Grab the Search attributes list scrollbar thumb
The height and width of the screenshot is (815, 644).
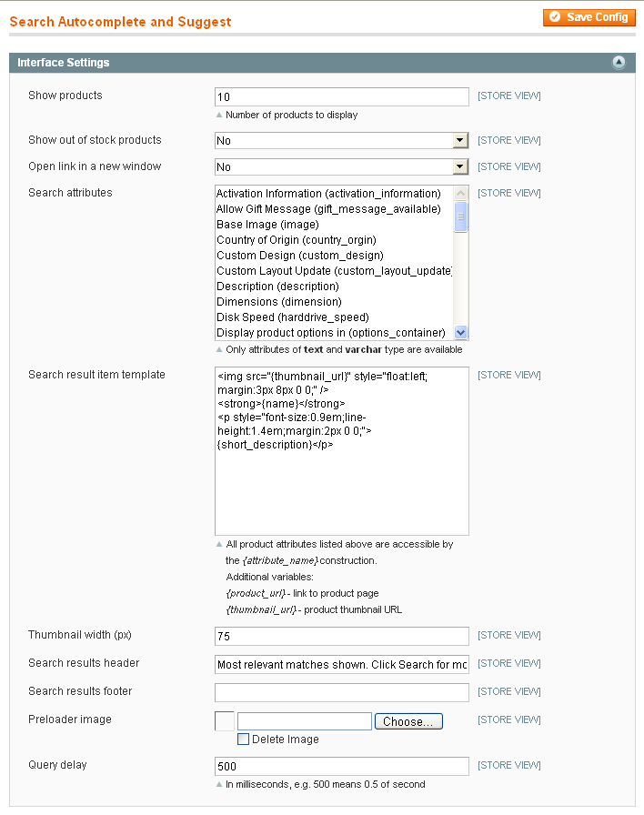(460, 216)
